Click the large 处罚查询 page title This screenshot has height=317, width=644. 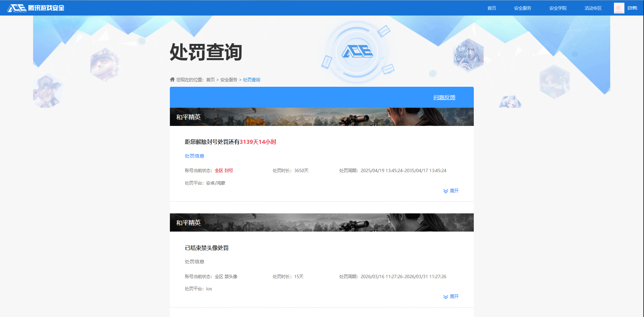(206, 52)
